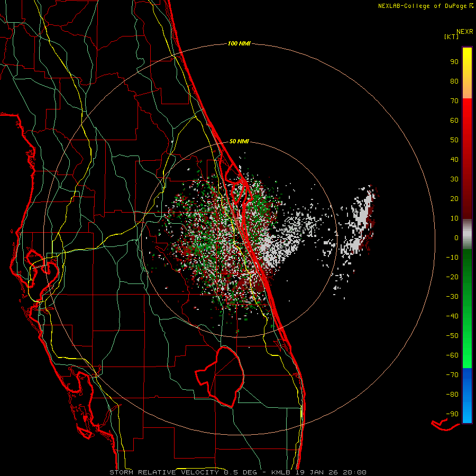The height and width of the screenshot is (476, 476).
Task: Pick the gray zero-velocity color bar segment
Action: pos(467,234)
